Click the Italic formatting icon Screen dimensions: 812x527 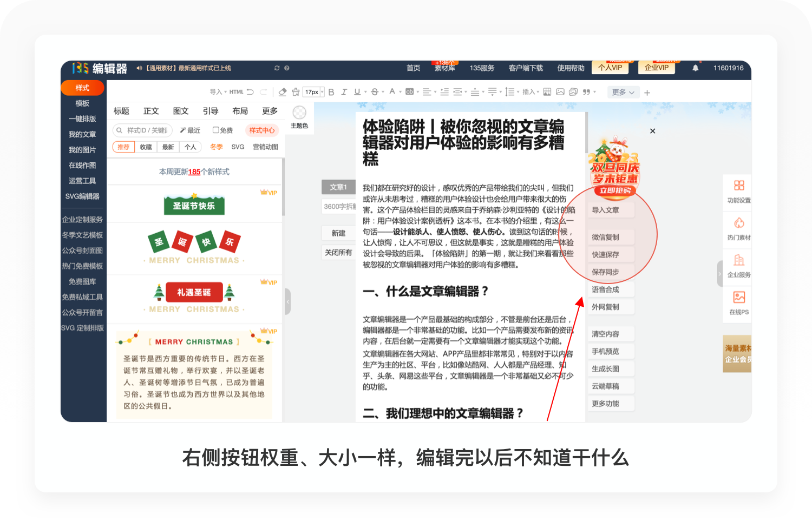pos(344,92)
